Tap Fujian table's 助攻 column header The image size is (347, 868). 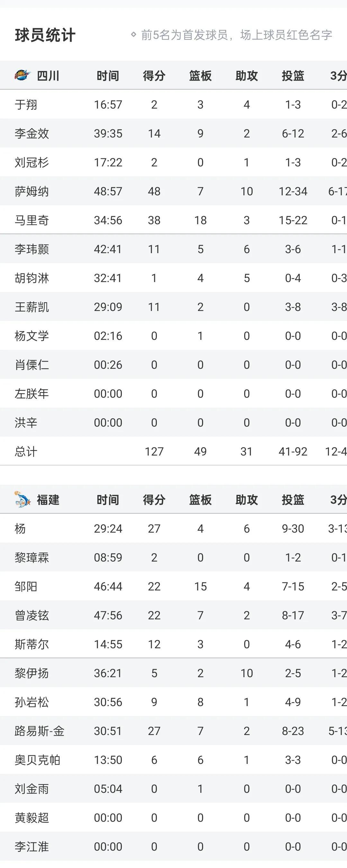[x=247, y=500]
